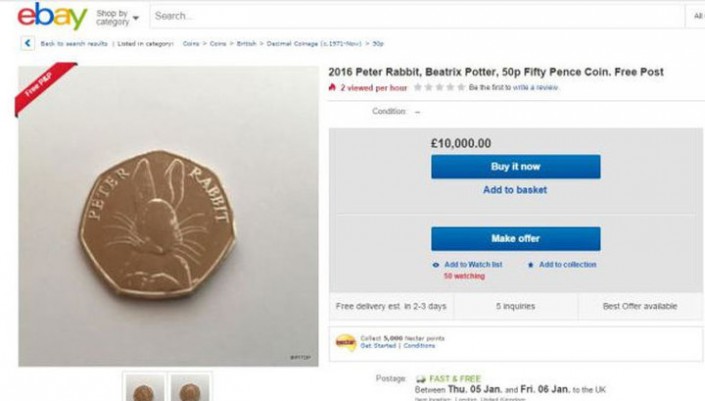This screenshot has width=705, height=401.
Task: Click the Nectar points logo
Action: pyautogui.click(x=345, y=342)
